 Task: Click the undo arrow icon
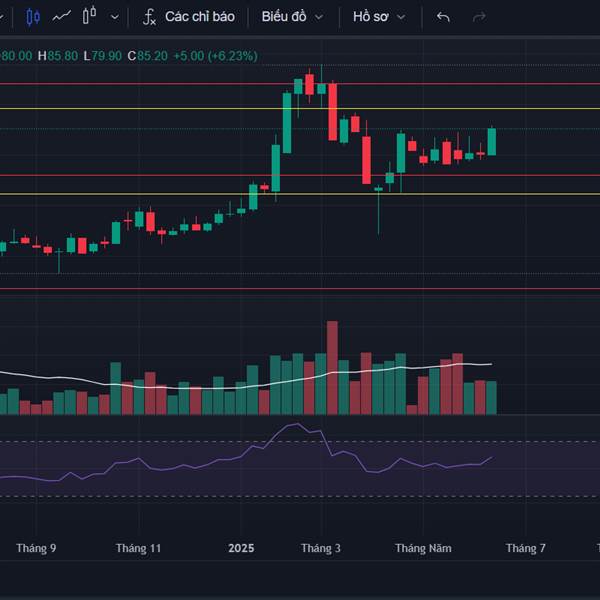pos(443,17)
